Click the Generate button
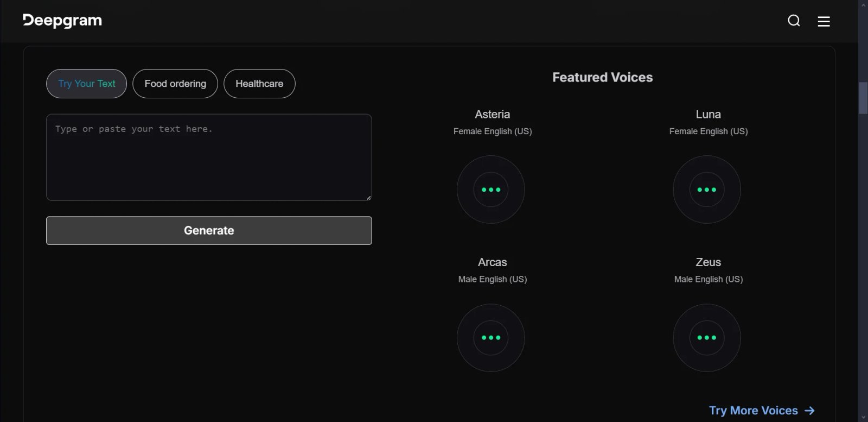The image size is (868, 422). 209,230
